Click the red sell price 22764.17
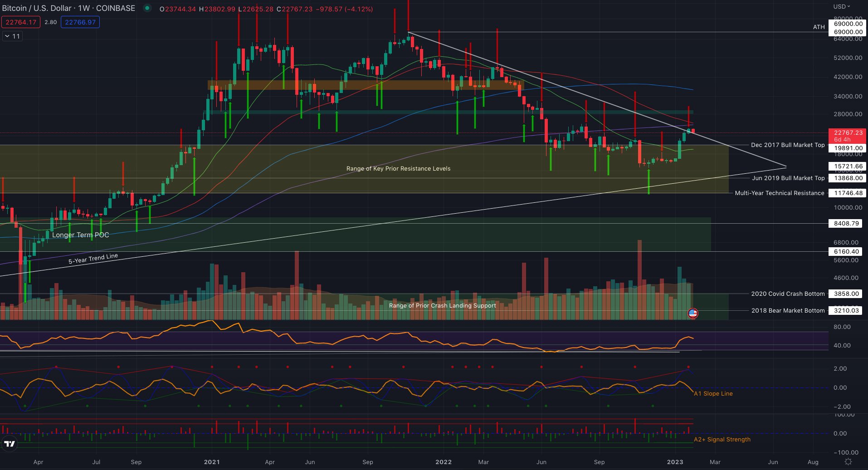This screenshot has height=470, width=868. [21, 22]
